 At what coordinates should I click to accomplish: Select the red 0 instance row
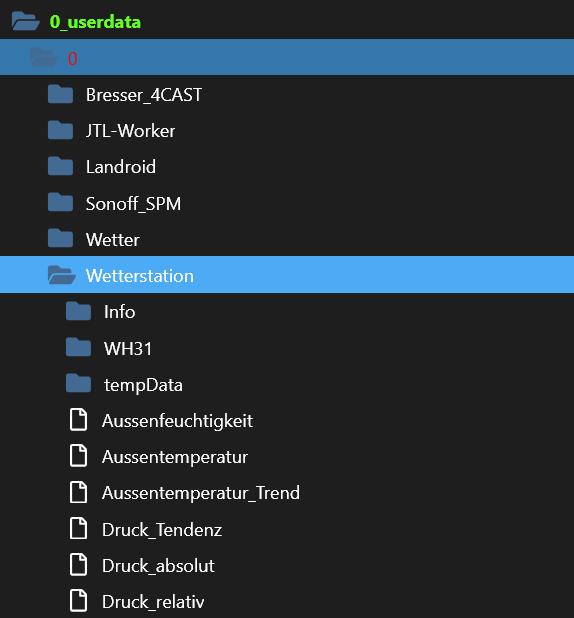(287, 57)
